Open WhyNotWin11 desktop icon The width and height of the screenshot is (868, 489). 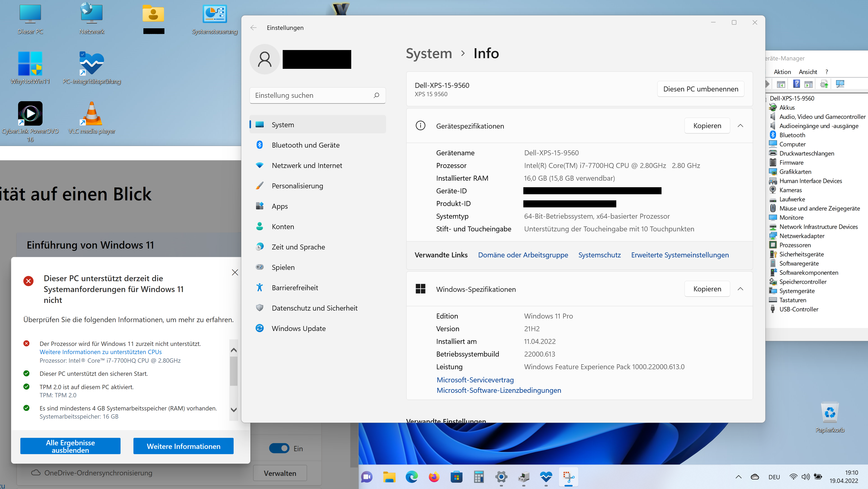pyautogui.click(x=30, y=64)
